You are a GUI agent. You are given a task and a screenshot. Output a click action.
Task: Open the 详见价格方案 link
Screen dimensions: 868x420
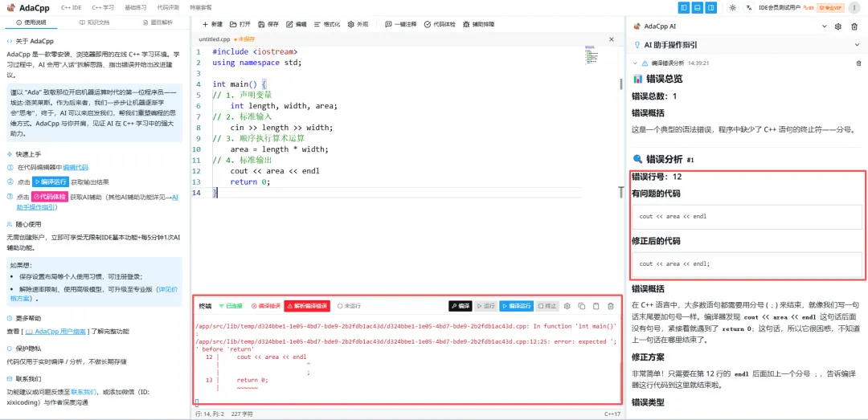[96, 293]
